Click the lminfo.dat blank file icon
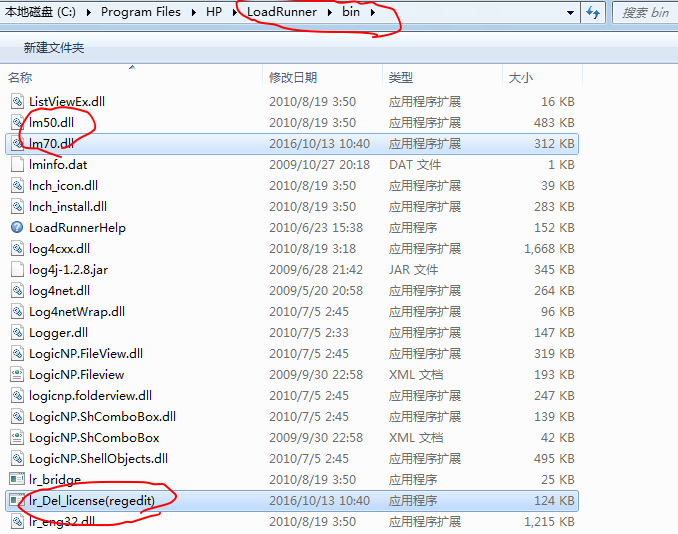This screenshot has width=678, height=534. point(17,165)
